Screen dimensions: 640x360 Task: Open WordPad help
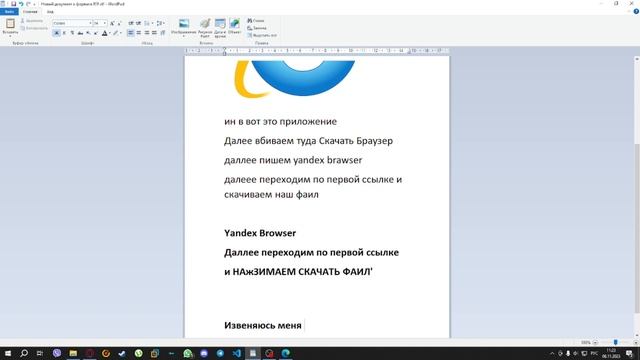[636, 11]
